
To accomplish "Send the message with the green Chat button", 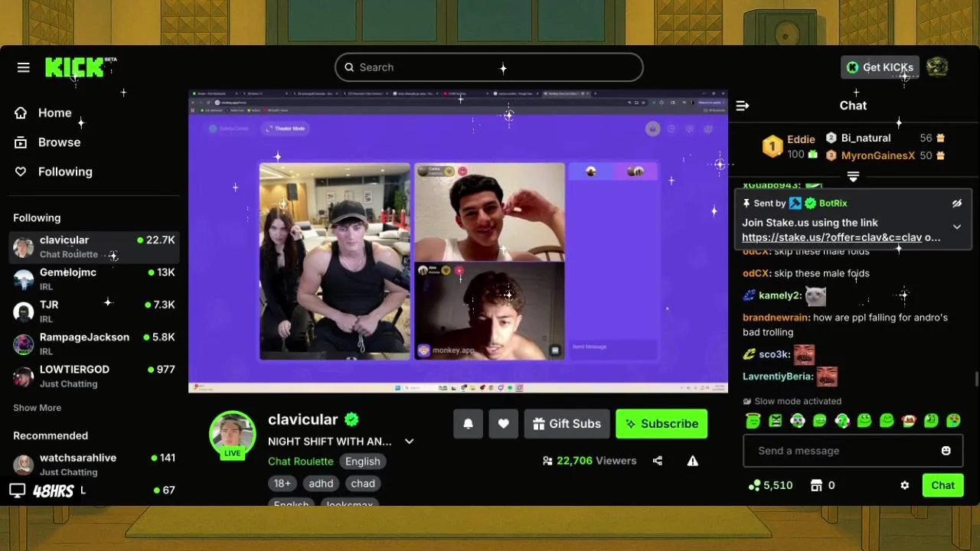I will pyautogui.click(x=942, y=485).
